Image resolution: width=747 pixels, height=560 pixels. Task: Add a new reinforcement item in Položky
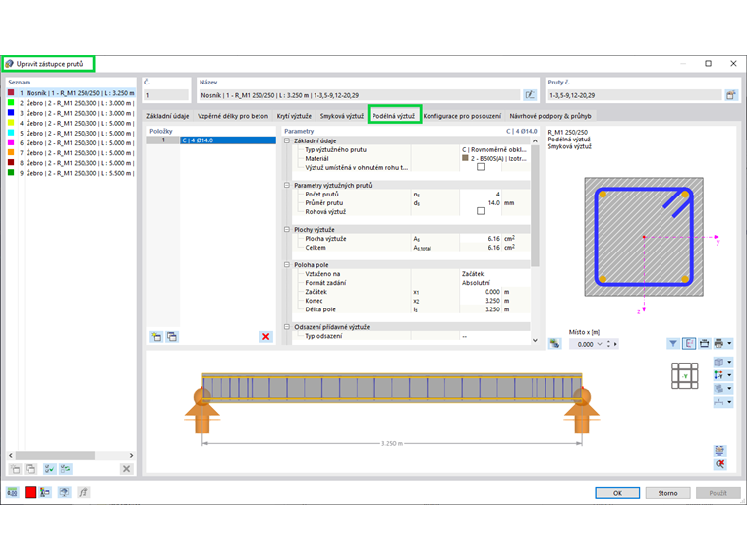coord(156,337)
